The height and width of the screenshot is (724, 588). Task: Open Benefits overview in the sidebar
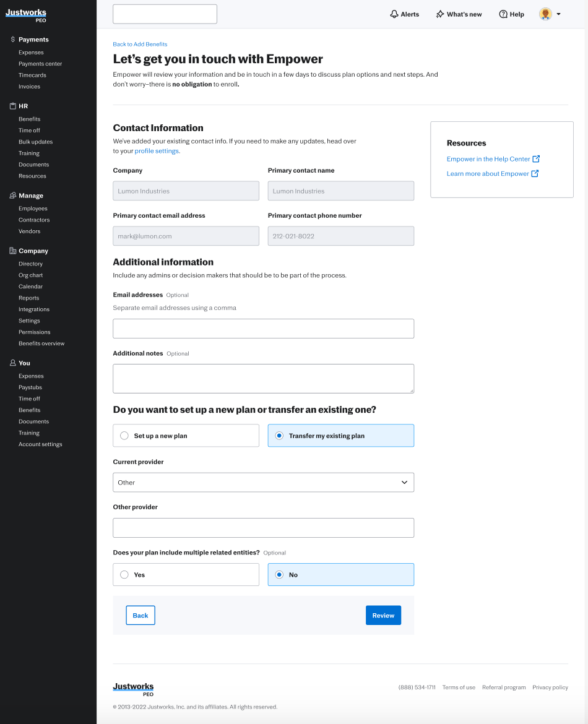click(41, 343)
